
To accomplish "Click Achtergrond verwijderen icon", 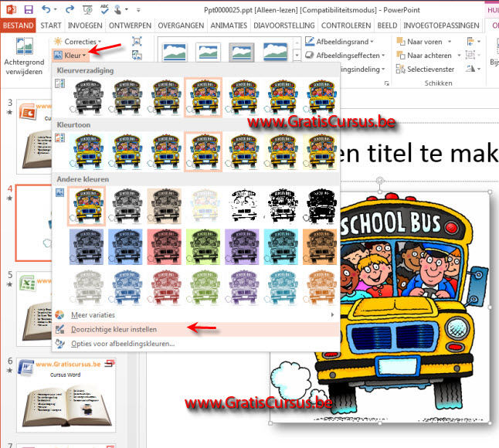I will point(24,46).
